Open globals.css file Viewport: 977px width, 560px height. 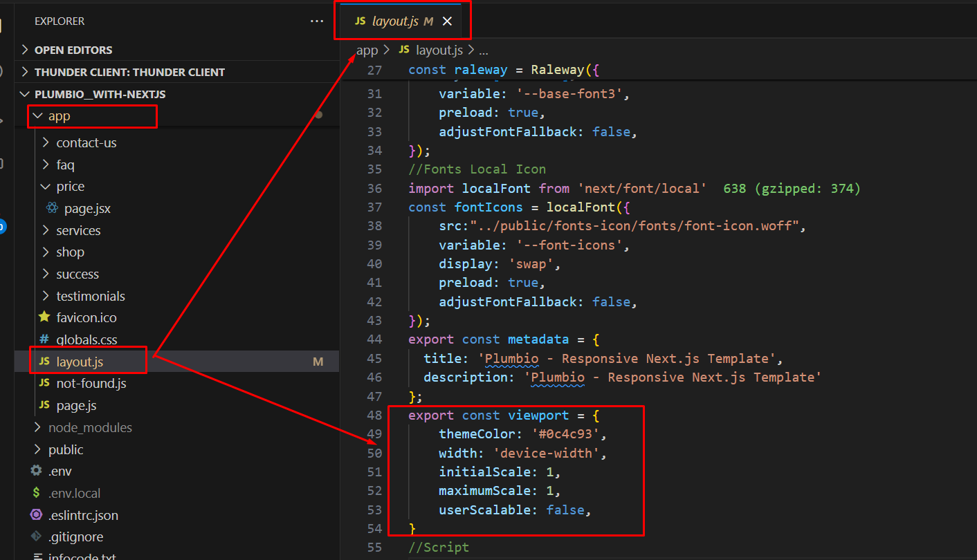coord(86,339)
